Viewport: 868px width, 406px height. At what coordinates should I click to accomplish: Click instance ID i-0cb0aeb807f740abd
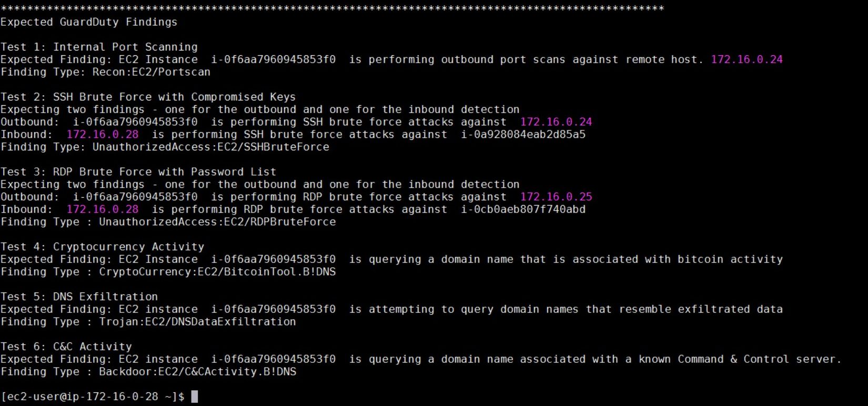pyautogui.click(x=523, y=209)
